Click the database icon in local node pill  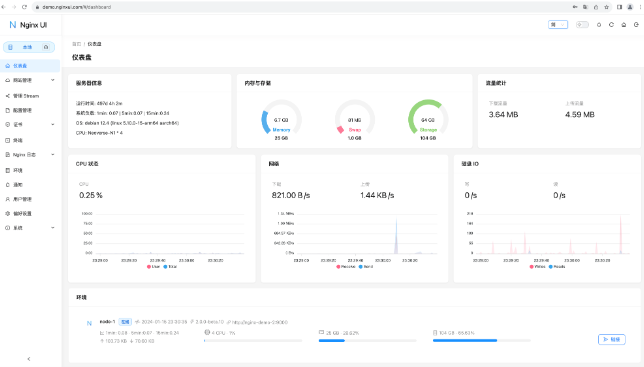[11, 47]
